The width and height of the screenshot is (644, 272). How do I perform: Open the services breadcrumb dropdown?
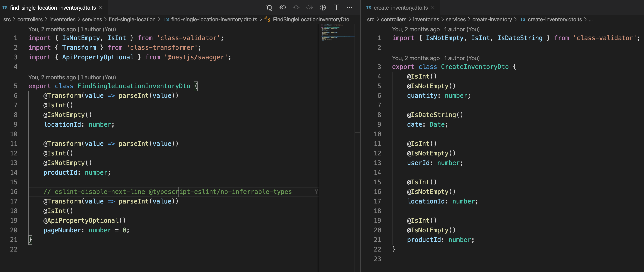(x=92, y=19)
